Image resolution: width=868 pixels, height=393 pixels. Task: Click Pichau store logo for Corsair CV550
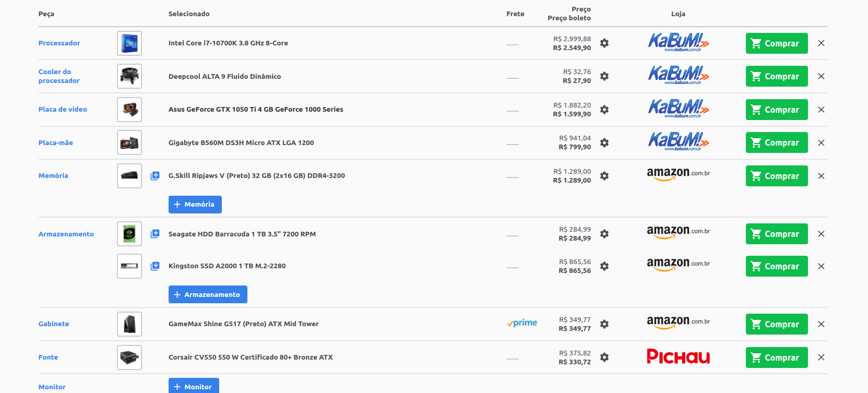[679, 356]
